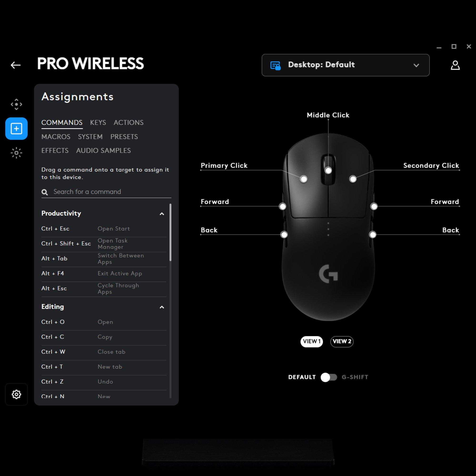Select the ACTIONS assignments tab

coord(128,122)
